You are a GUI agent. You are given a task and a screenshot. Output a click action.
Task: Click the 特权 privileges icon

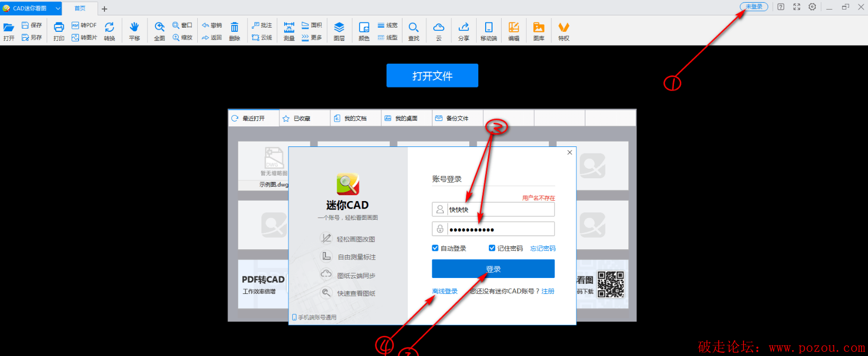[564, 31]
